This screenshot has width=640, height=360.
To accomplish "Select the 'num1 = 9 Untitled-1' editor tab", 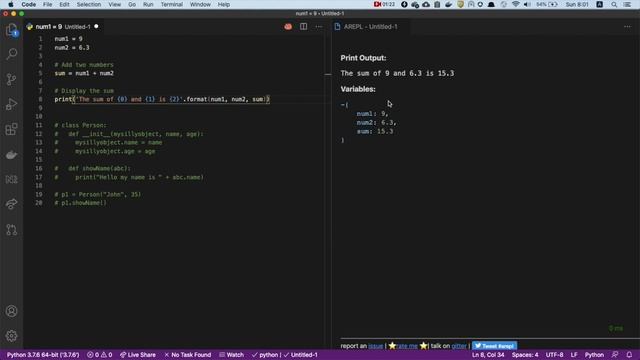I will tap(62, 27).
